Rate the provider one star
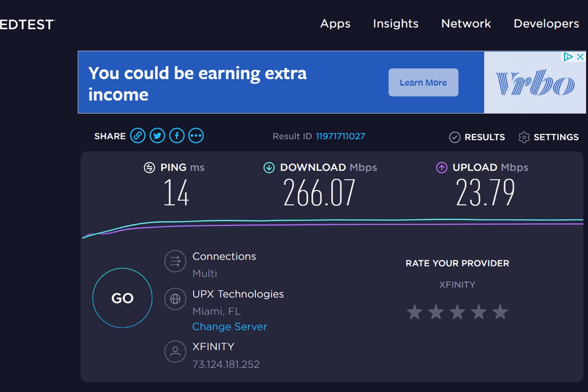This screenshot has width=588, height=392. [x=415, y=312]
